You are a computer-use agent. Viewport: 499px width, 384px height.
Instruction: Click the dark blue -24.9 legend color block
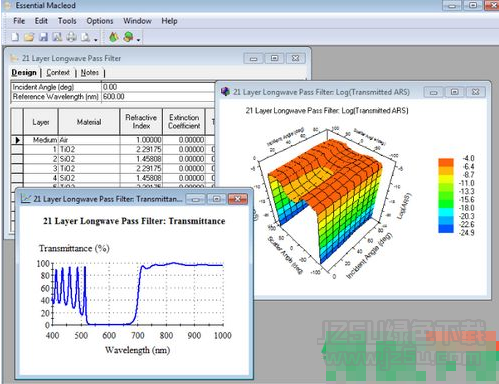point(446,229)
